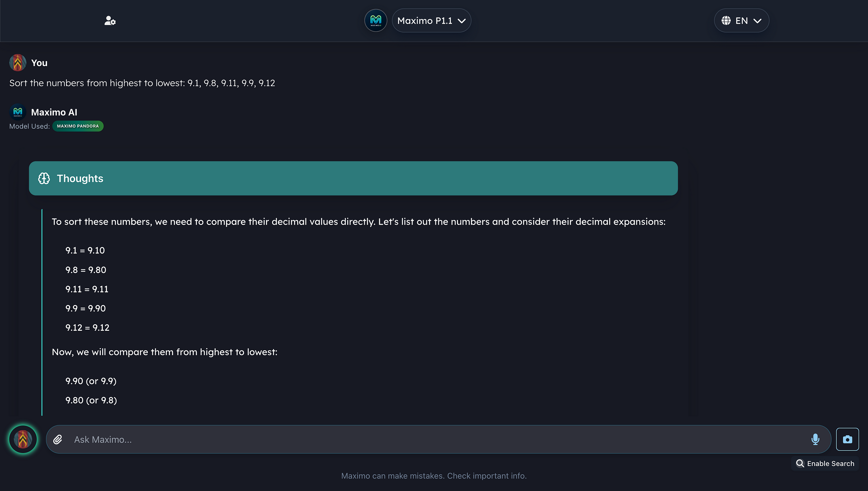This screenshot has width=868, height=491.
Task: Click the brain icon in Thoughts
Action: pos(44,178)
